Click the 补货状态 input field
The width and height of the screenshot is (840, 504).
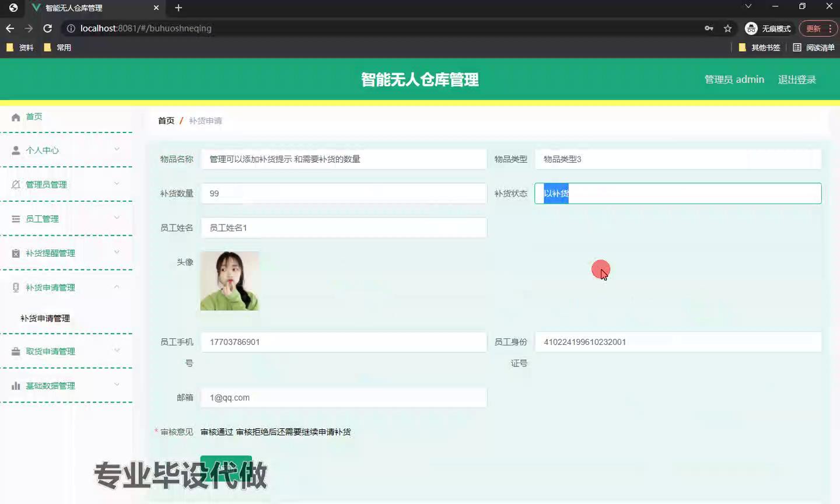(678, 194)
